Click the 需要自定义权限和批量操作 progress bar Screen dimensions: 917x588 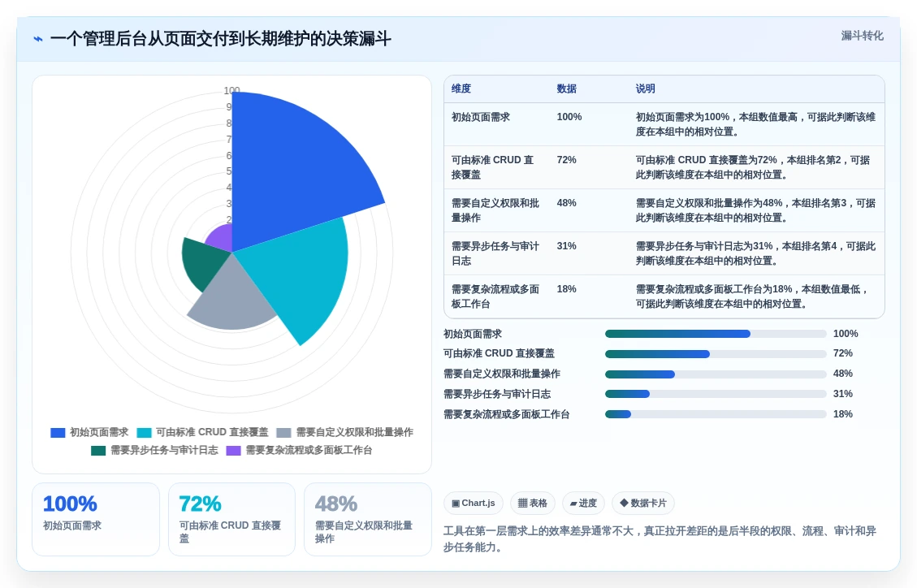[x=716, y=374]
